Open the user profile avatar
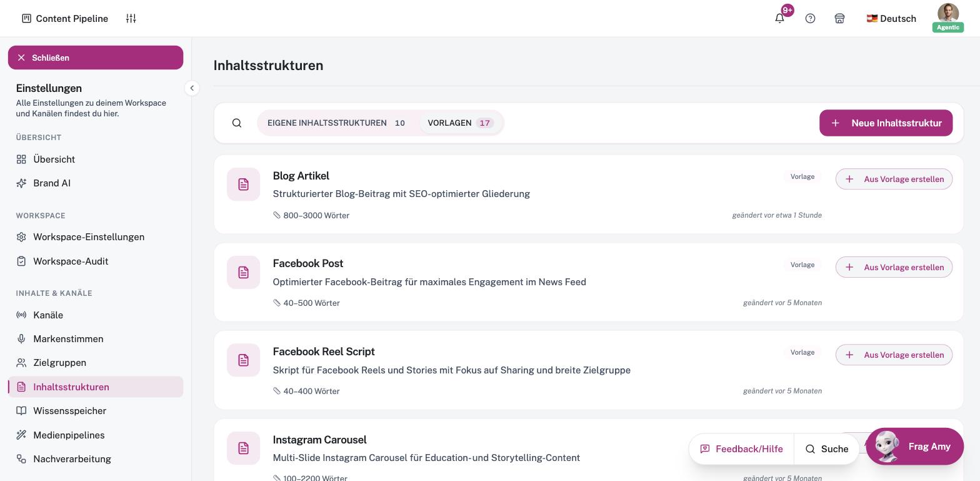Image resolution: width=980 pixels, height=481 pixels. [x=948, y=13]
